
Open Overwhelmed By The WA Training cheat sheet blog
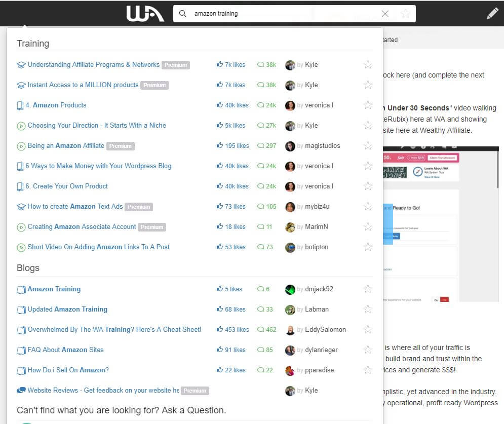pos(114,329)
